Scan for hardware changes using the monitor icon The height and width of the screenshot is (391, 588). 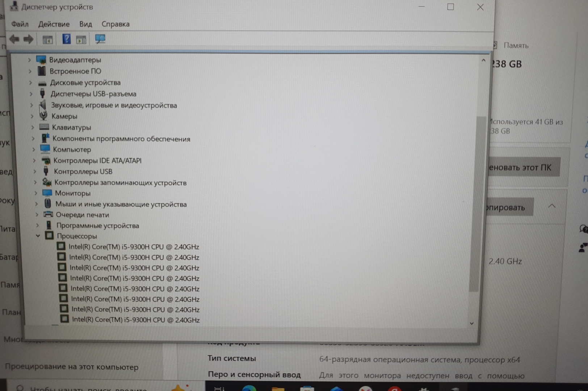[x=100, y=39]
